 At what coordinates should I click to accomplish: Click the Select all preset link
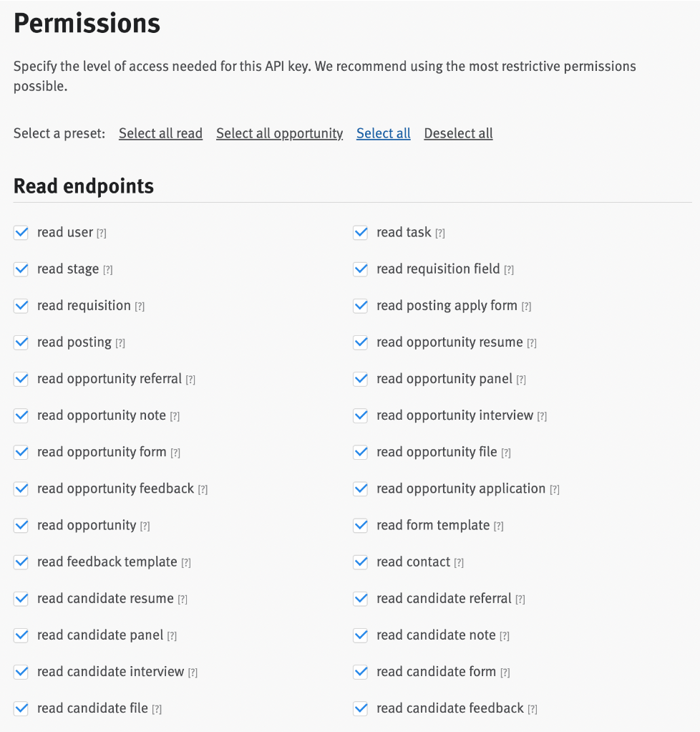[384, 134]
